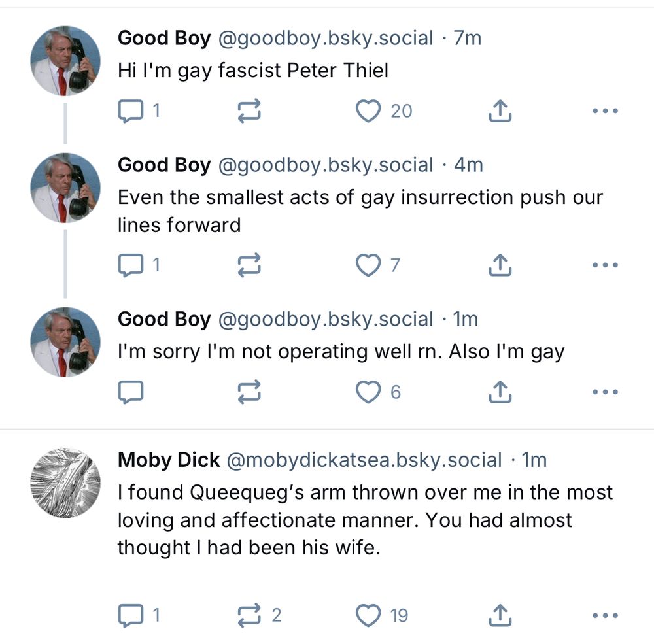Like the gay insurrection post
The height and width of the screenshot is (644, 654).
[369, 265]
